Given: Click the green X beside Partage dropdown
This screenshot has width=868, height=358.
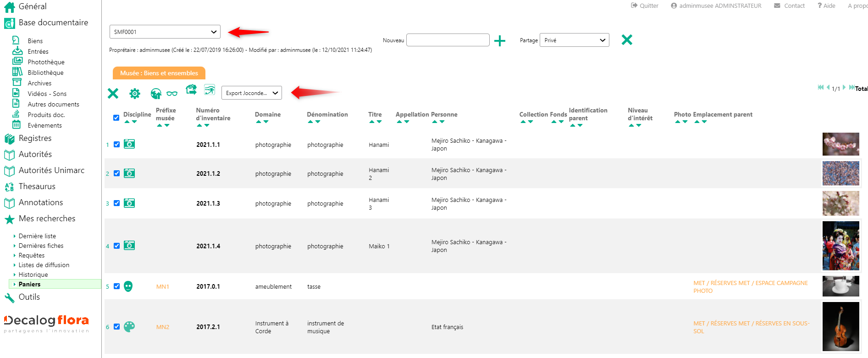Looking at the screenshot, I should (626, 40).
